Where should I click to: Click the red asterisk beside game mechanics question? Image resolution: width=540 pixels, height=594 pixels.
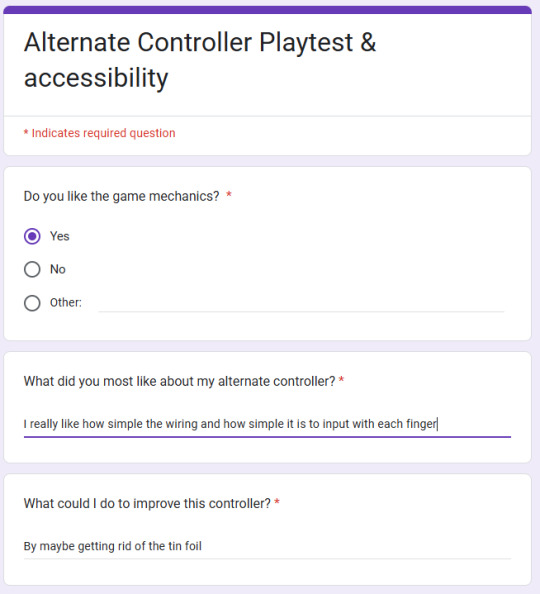point(229,195)
